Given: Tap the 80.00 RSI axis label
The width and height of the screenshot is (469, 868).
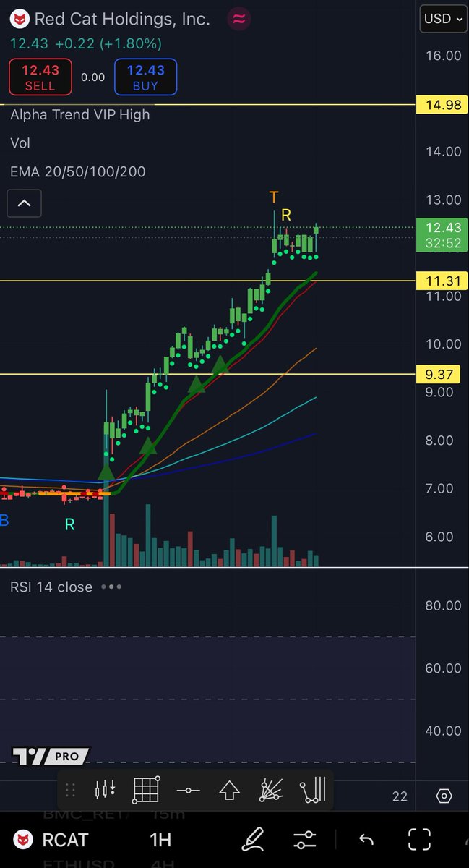Looking at the screenshot, I should (x=443, y=605).
